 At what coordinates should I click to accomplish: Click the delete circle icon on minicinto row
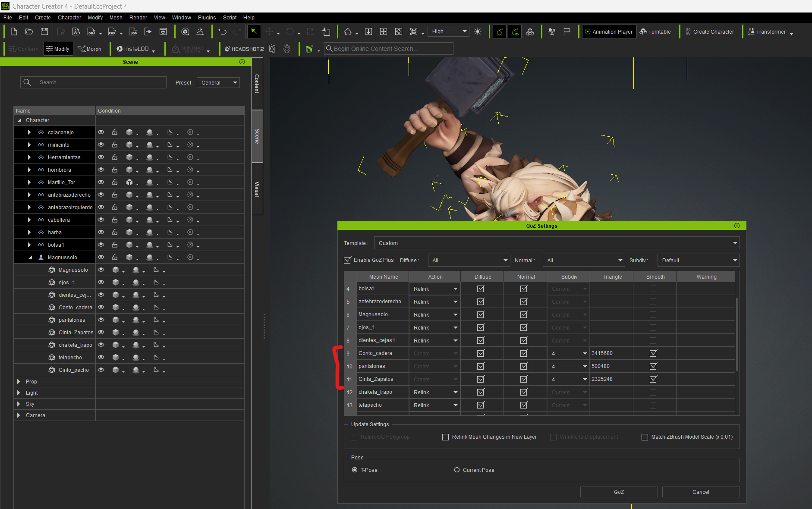click(x=190, y=145)
